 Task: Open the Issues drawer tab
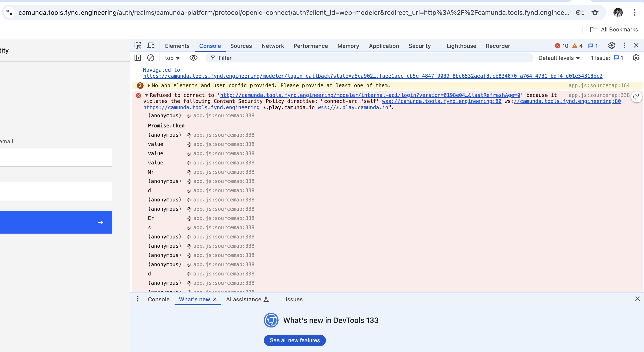click(294, 299)
